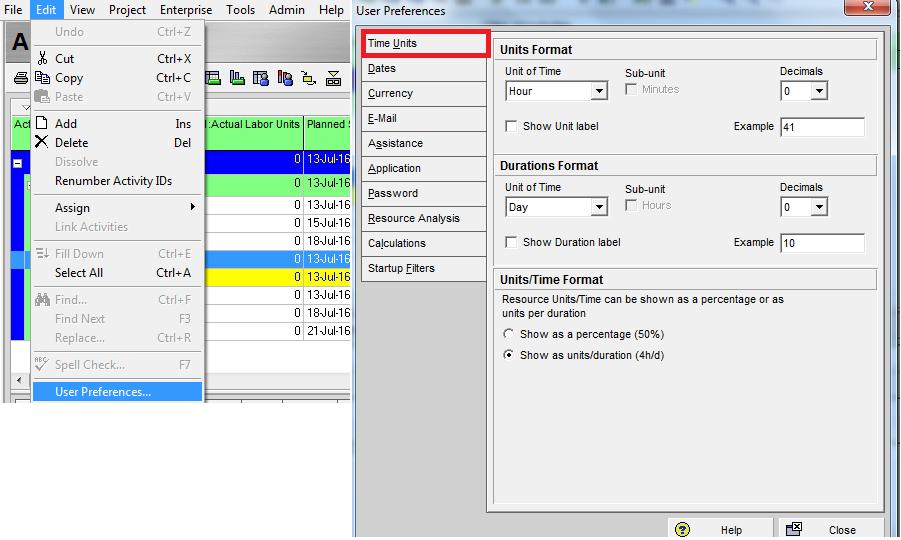Open the Password tab
The width and height of the screenshot is (901, 540).
424,193
